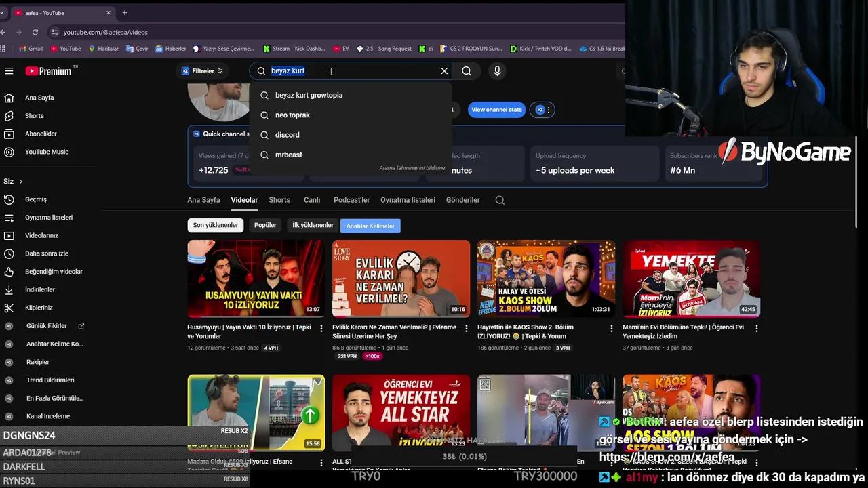Expand the Siz section chevron
This screenshot has height=488, width=868.
click(x=21, y=182)
